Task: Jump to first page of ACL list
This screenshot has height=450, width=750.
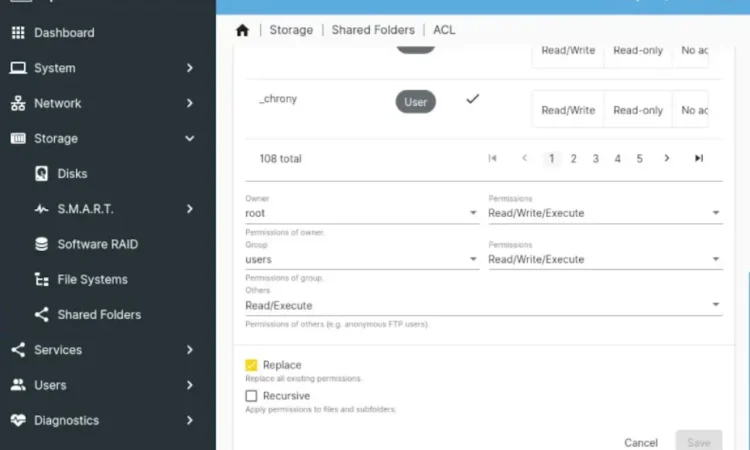Action: pos(492,158)
